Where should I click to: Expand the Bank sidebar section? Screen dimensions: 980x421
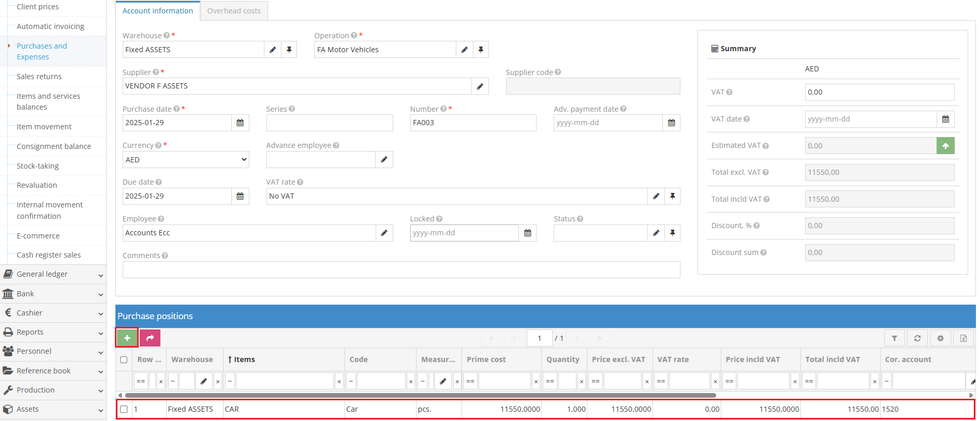[53, 294]
